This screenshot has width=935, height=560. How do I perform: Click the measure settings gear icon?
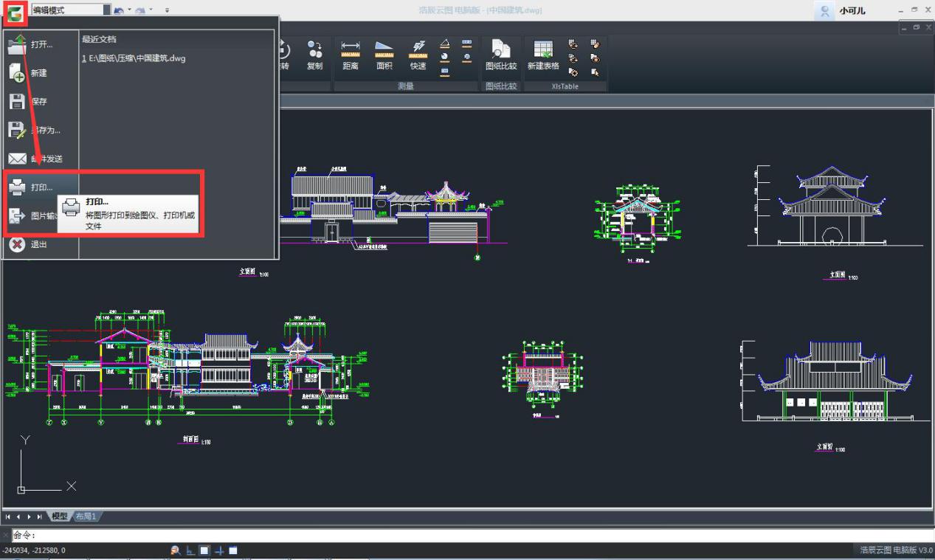(466, 57)
